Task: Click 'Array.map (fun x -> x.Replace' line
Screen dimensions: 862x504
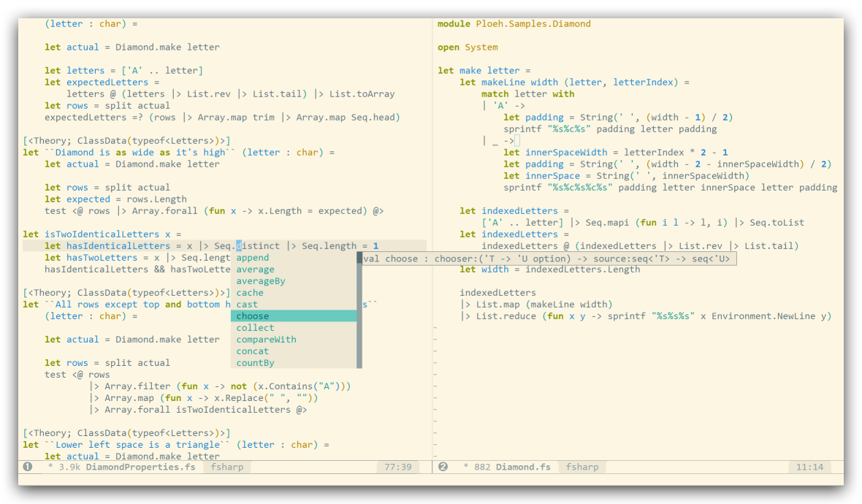Action: tap(203, 398)
